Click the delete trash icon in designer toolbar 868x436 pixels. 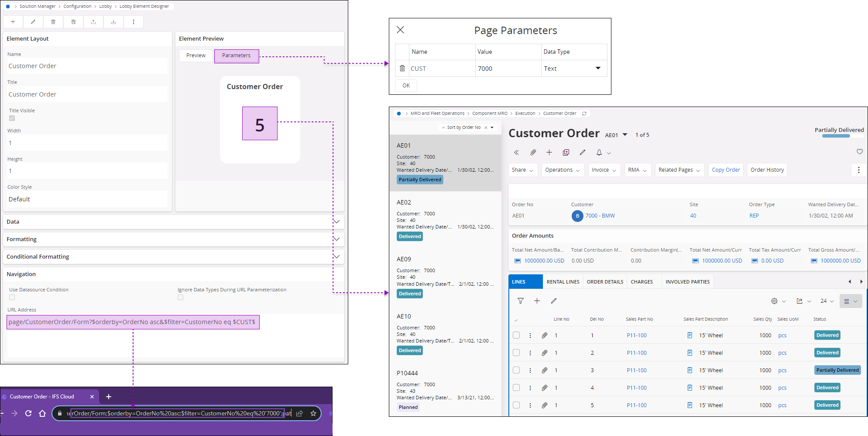[x=53, y=22]
